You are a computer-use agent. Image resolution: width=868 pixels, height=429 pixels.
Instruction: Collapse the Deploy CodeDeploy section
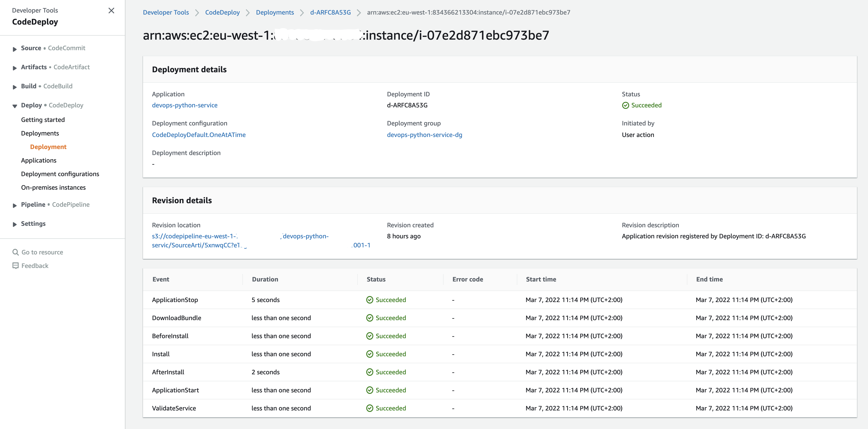15,106
